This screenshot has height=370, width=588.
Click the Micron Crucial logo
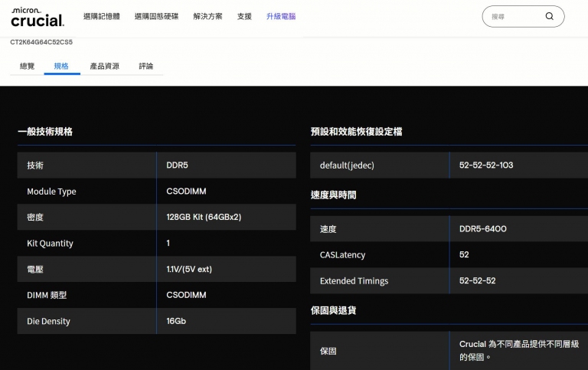click(38, 17)
